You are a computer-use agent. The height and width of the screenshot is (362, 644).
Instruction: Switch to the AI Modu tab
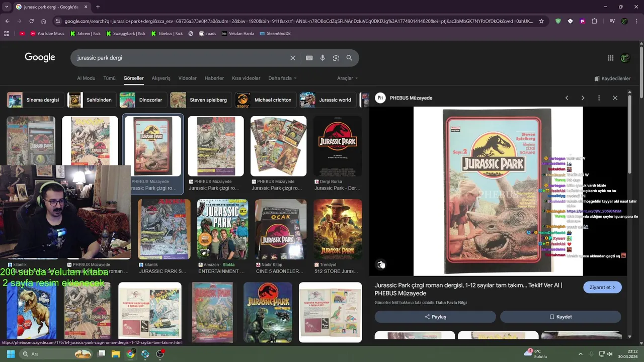[x=86, y=78]
